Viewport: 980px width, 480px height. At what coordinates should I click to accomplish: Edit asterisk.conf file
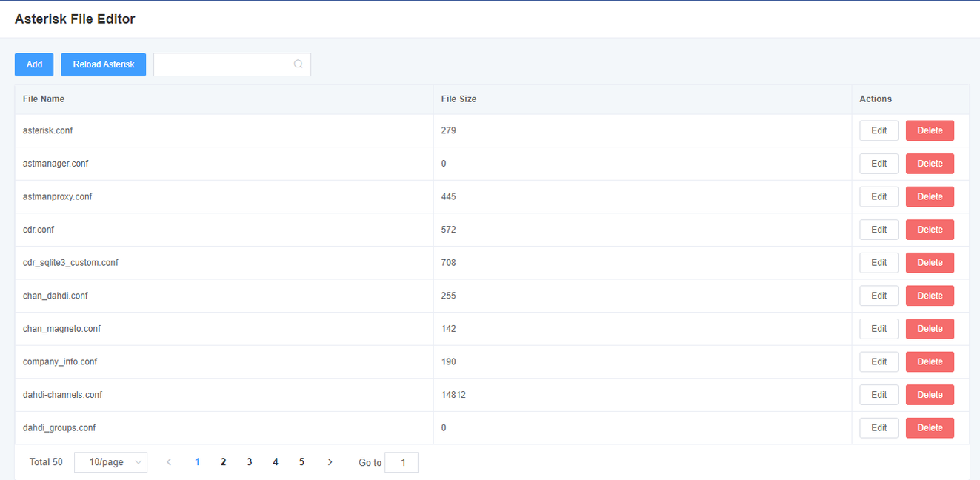coord(879,130)
